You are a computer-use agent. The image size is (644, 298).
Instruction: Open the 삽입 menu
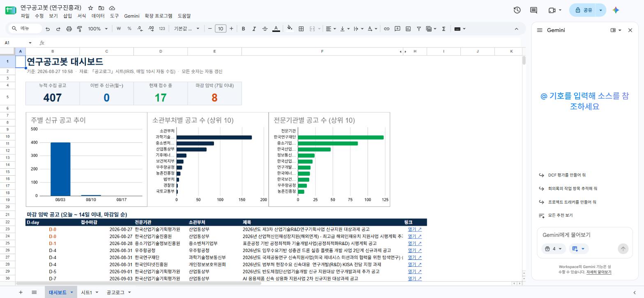tap(67, 16)
